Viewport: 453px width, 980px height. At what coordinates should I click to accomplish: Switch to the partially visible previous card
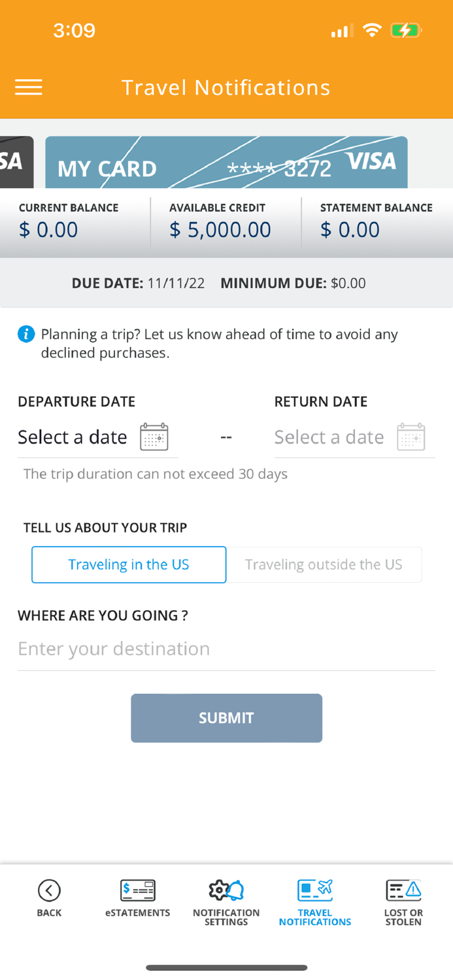coord(16,162)
